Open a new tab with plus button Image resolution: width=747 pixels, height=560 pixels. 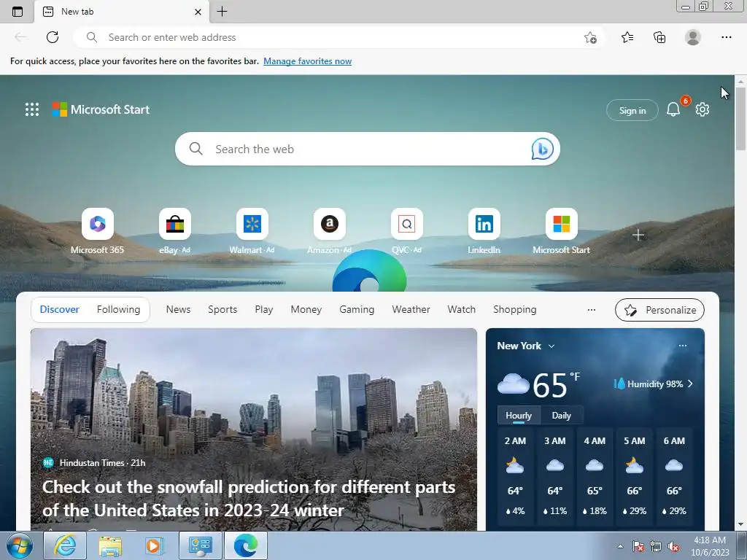pyautogui.click(x=222, y=12)
